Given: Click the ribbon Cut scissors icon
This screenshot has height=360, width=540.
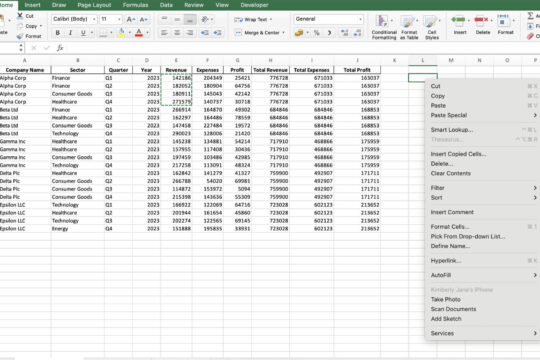Looking at the screenshot, I should point(20,16).
